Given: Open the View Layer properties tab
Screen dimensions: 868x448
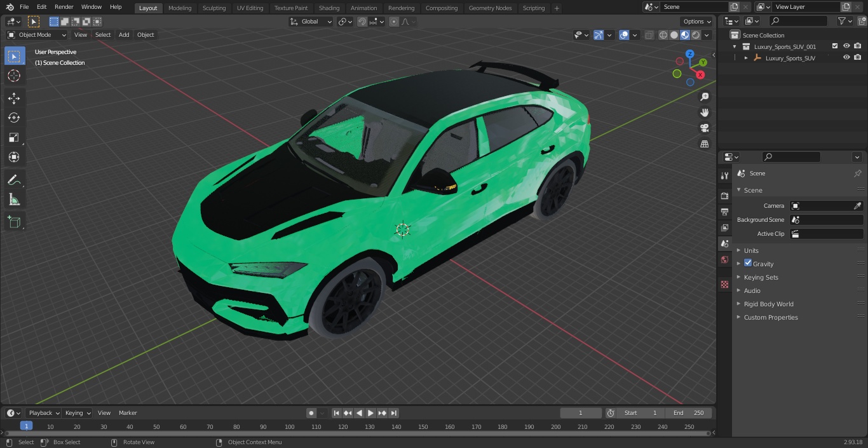Looking at the screenshot, I should [724, 227].
